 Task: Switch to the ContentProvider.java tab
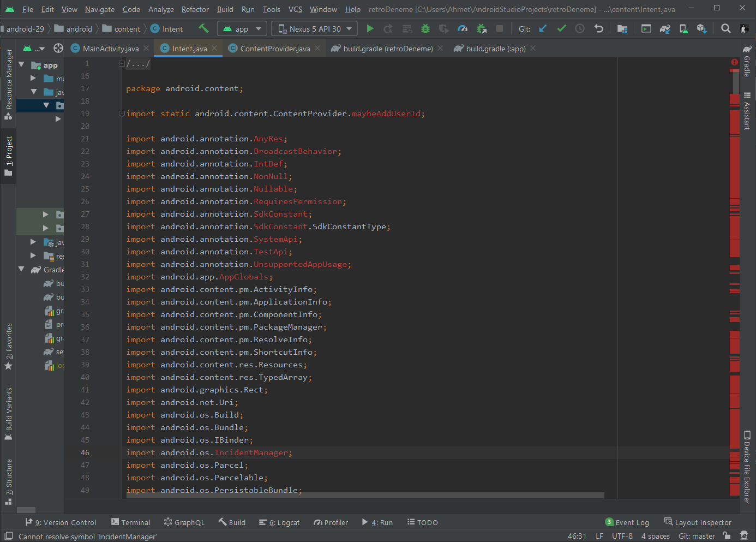tap(274, 49)
